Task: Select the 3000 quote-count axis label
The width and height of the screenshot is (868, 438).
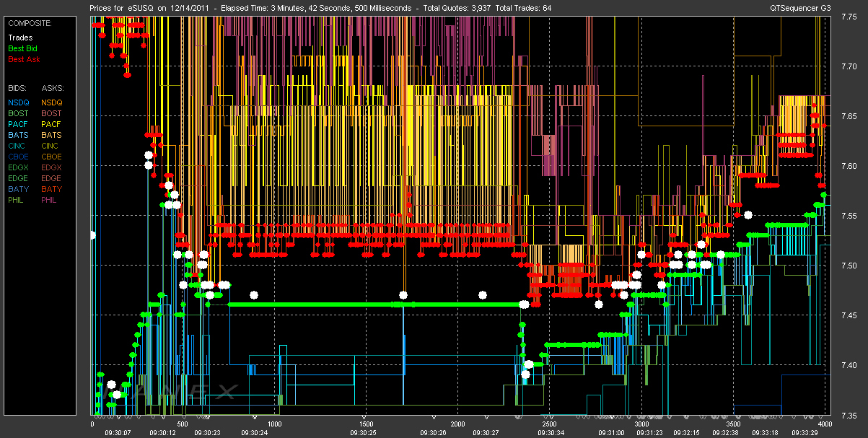Action: point(641,424)
